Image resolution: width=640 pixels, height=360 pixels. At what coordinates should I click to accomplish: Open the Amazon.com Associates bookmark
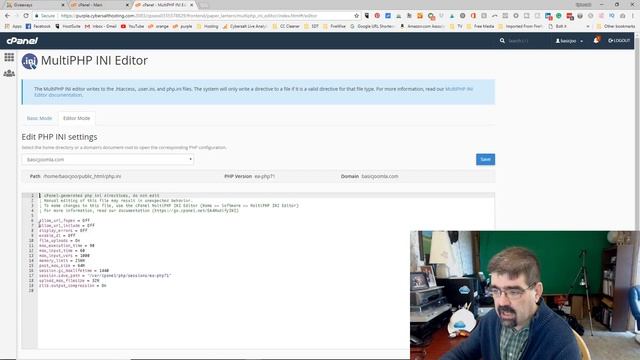click(422, 26)
